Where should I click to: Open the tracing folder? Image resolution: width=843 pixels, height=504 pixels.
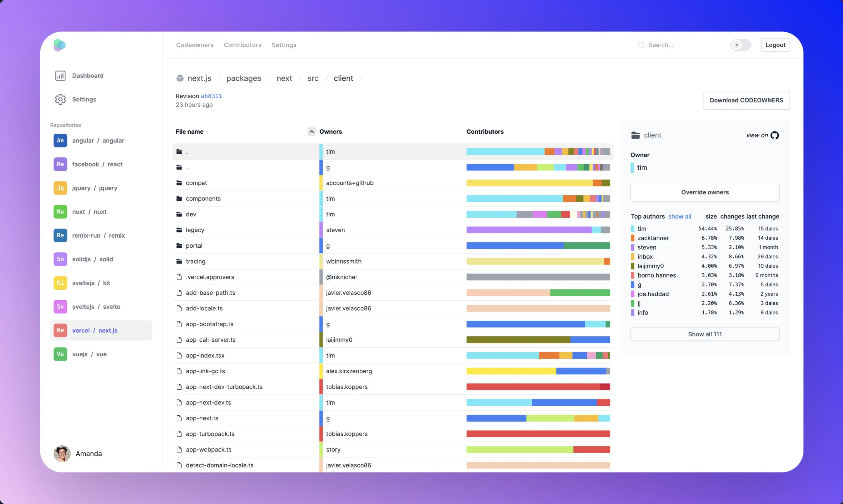[196, 261]
